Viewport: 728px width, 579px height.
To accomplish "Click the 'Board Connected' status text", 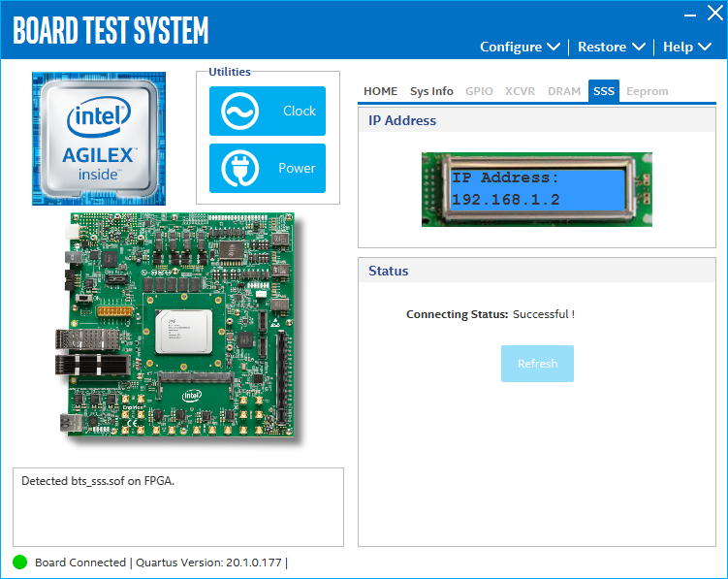I will (80, 563).
